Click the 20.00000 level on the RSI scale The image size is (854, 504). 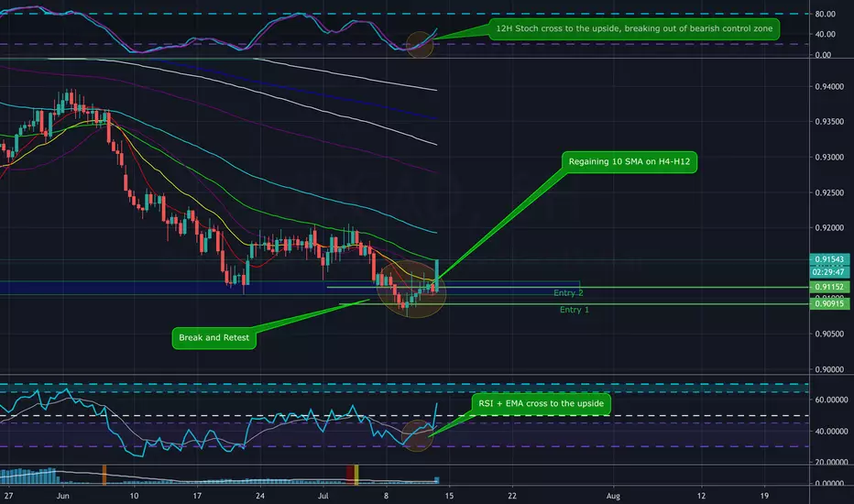pyautogui.click(x=831, y=462)
